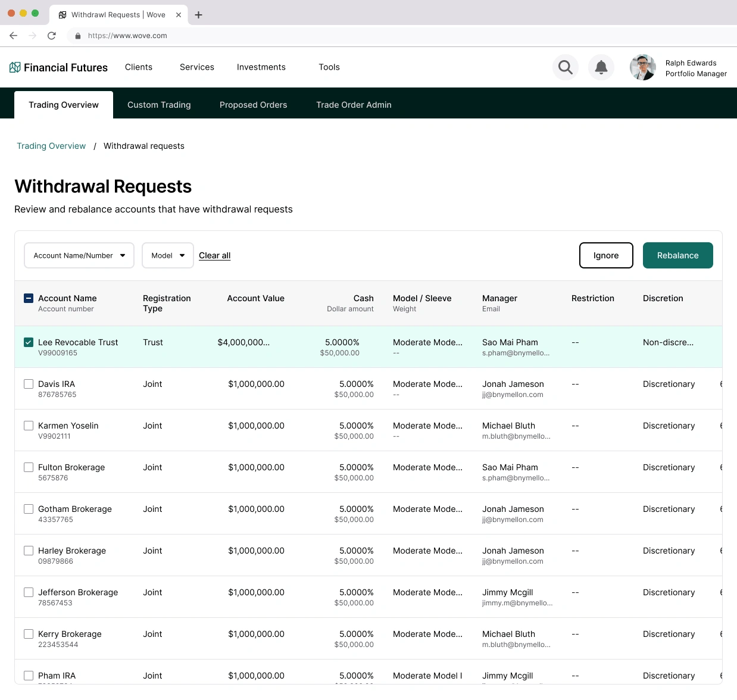Select the Fulton Brokerage checkbox
This screenshot has height=700, width=737.
pyautogui.click(x=29, y=467)
